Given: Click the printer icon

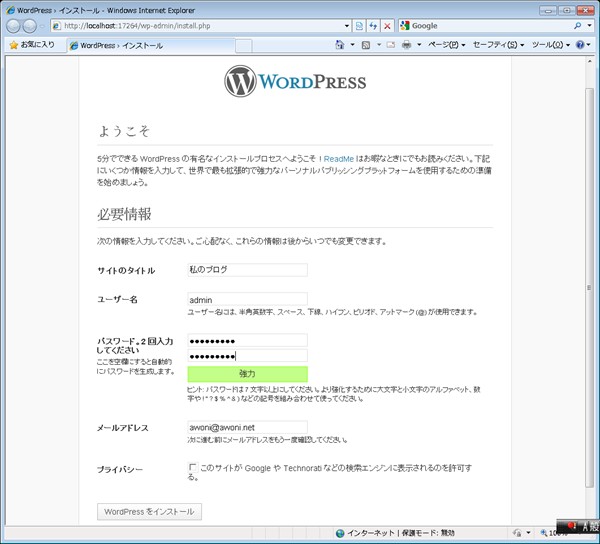Looking at the screenshot, I should click(x=406, y=45).
